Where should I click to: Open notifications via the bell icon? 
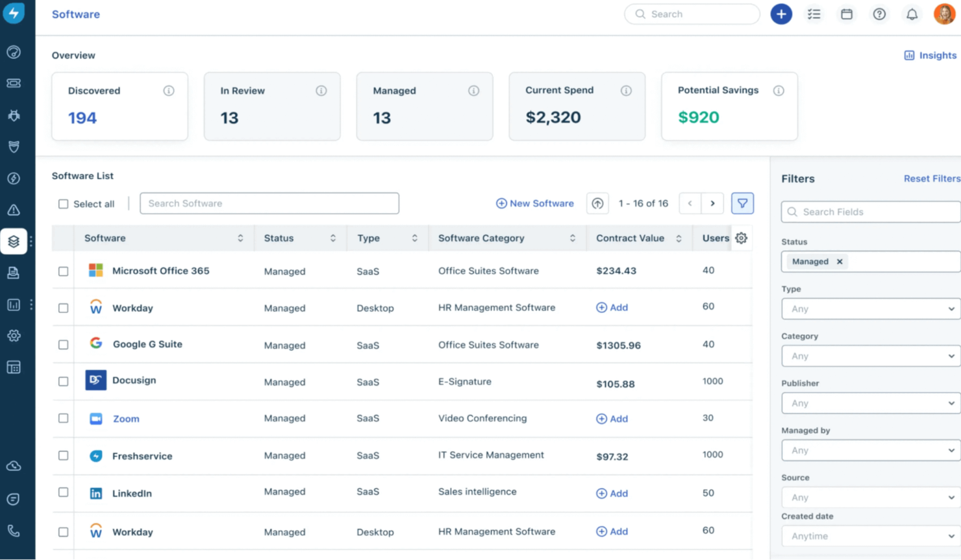tap(912, 14)
